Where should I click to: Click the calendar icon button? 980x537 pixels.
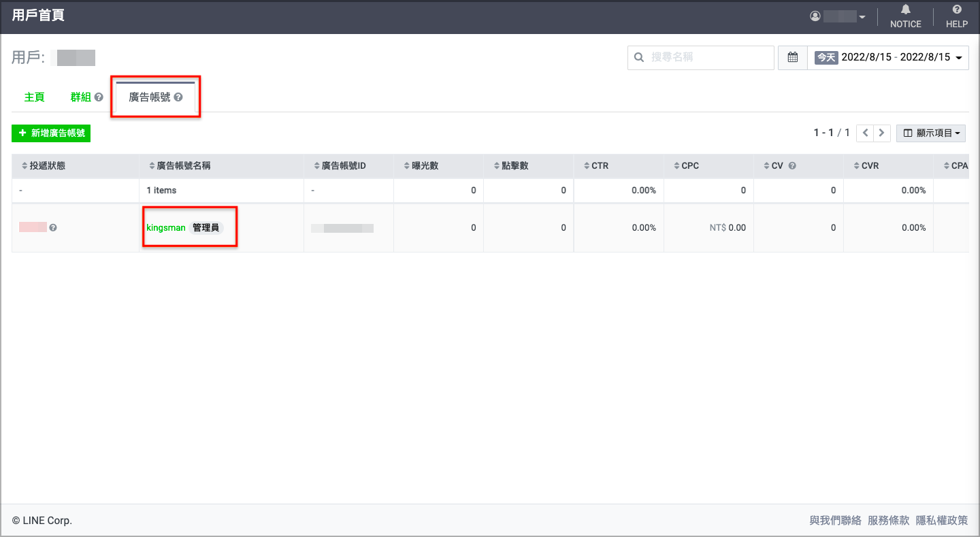[792, 57]
